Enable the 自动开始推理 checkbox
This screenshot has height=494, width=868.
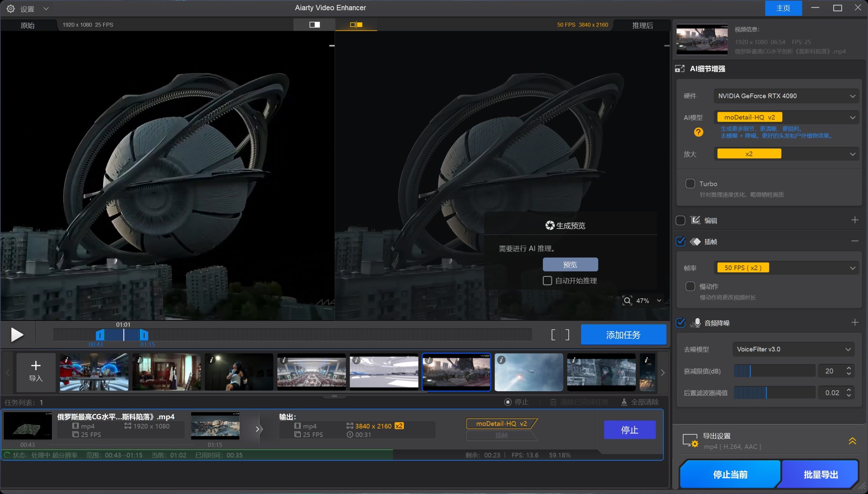click(547, 281)
